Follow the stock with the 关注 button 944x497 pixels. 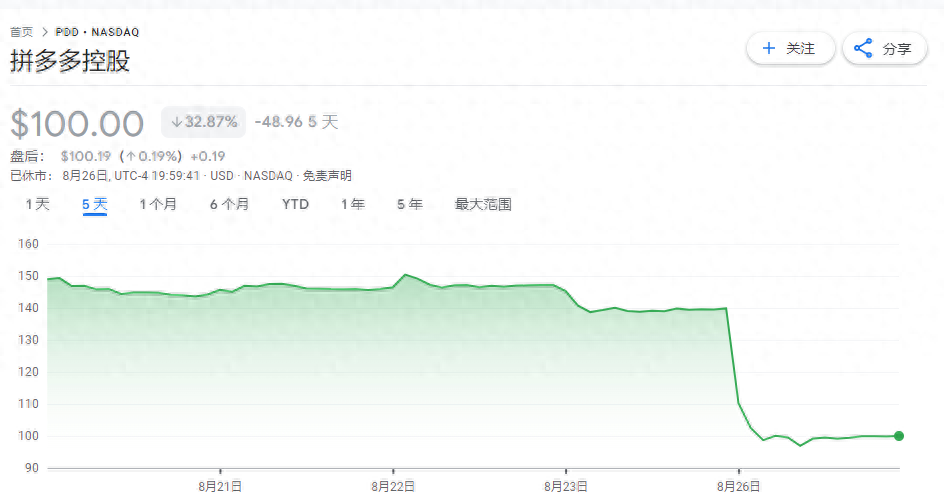790,48
